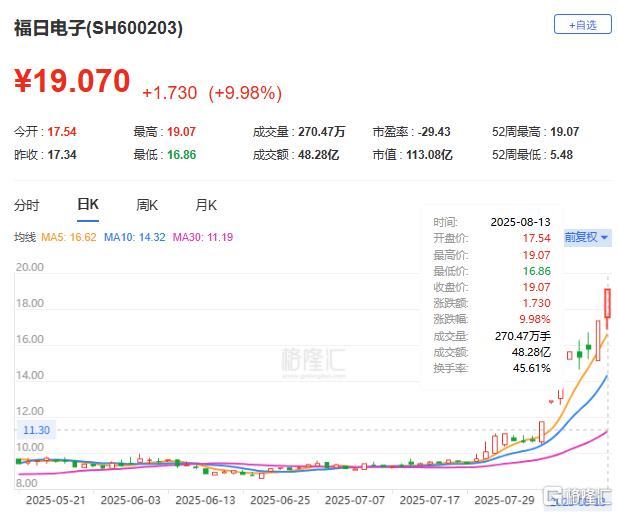Click the 11.30 price marker on the axis
The height and width of the screenshot is (513, 618).
point(36,430)
